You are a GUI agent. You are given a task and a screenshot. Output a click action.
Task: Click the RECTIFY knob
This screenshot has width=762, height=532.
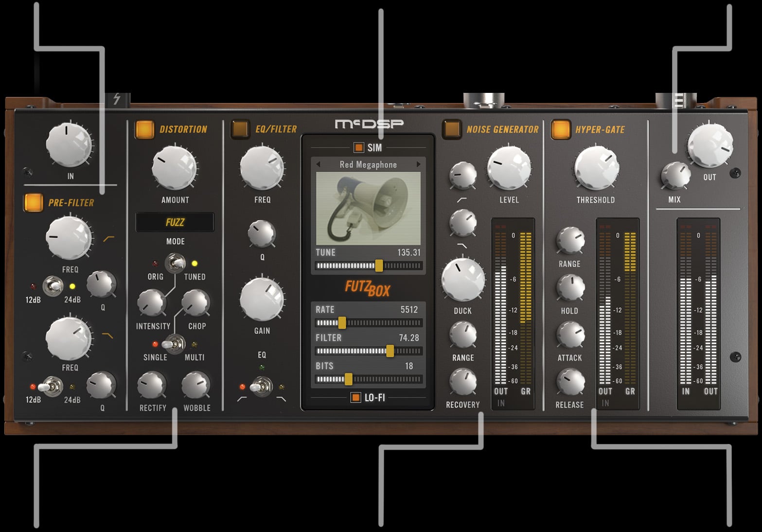click(152, 386)
